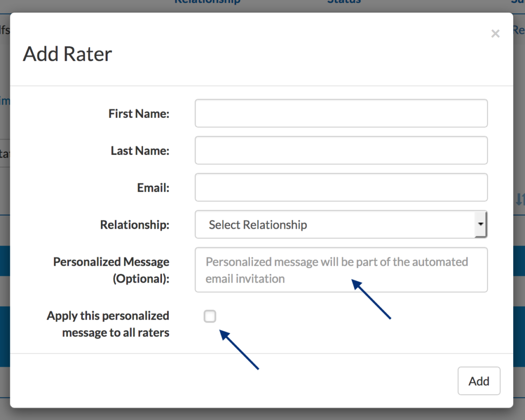The height and width of the screenshot is (420, 525).
Task: Click the Add button
Action: tap(479, 381)
